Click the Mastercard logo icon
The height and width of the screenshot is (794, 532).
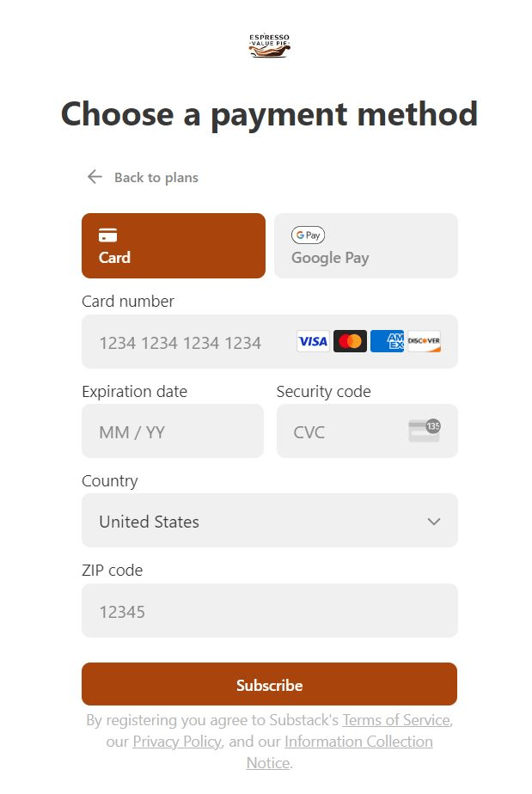point(350,342)
